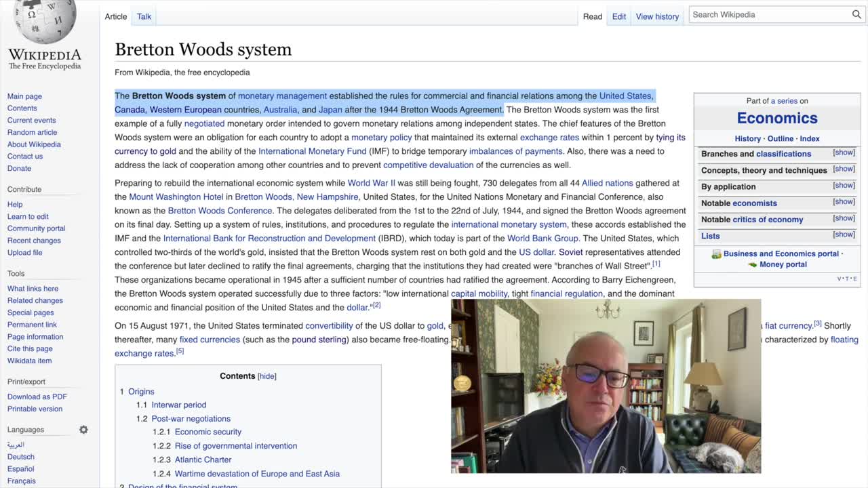This screenshot has height=488, width=868.
Task: Open Outline link in Economics box
Action: click(781, 138)
